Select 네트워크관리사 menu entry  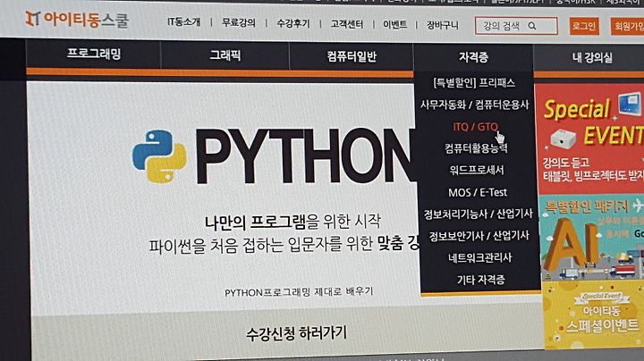[479, 257]
